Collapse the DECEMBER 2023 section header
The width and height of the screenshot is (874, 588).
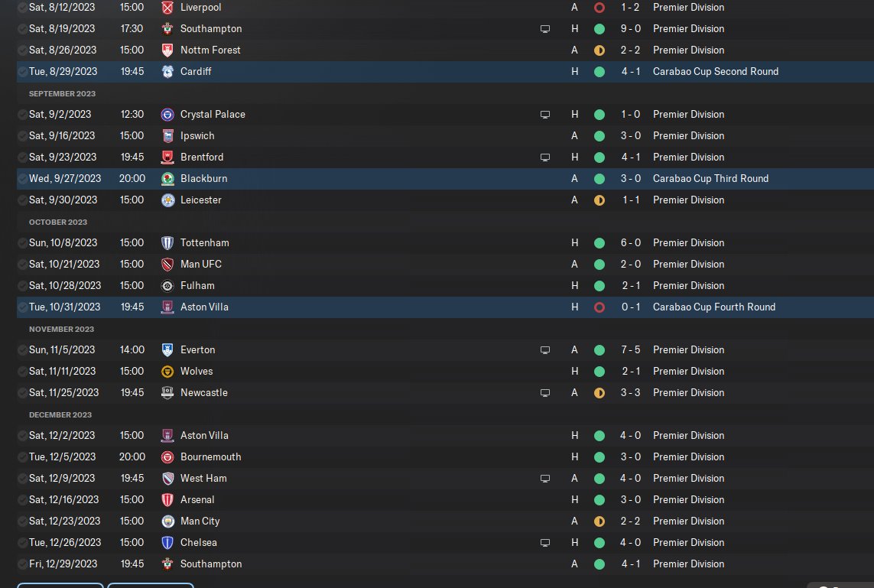pyautogui.click(x=60, y=414)
